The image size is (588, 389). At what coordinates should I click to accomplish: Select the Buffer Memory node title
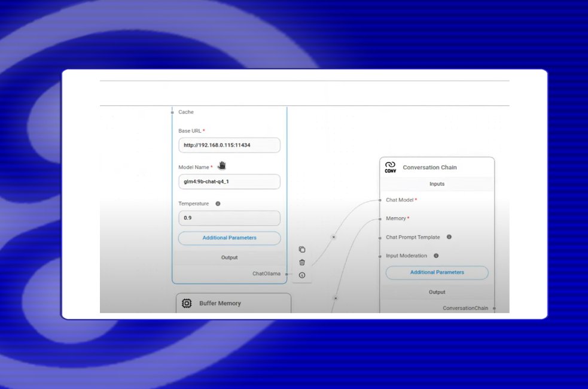click(x=220, y=303)
